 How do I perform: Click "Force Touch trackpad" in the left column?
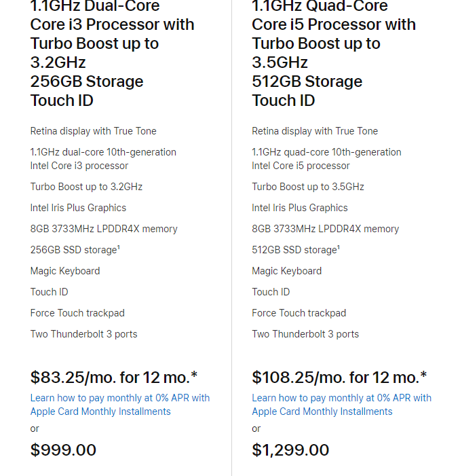click(77, 313)
